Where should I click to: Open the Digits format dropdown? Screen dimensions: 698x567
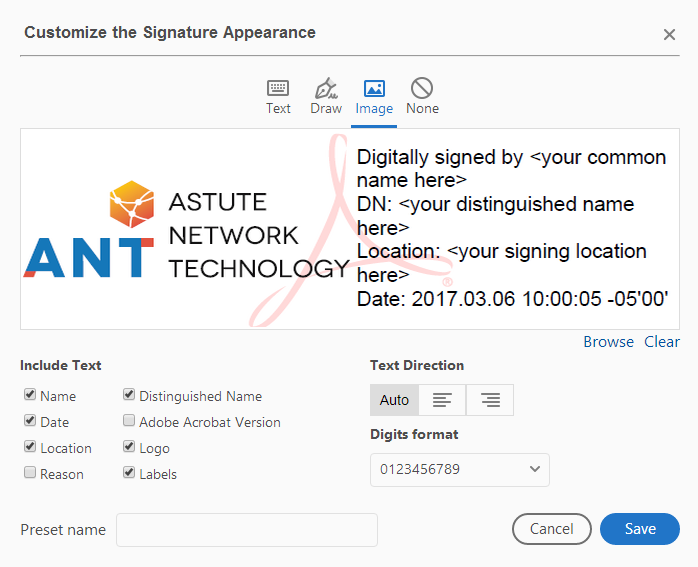pyautogui.click(x=459, y=469)
